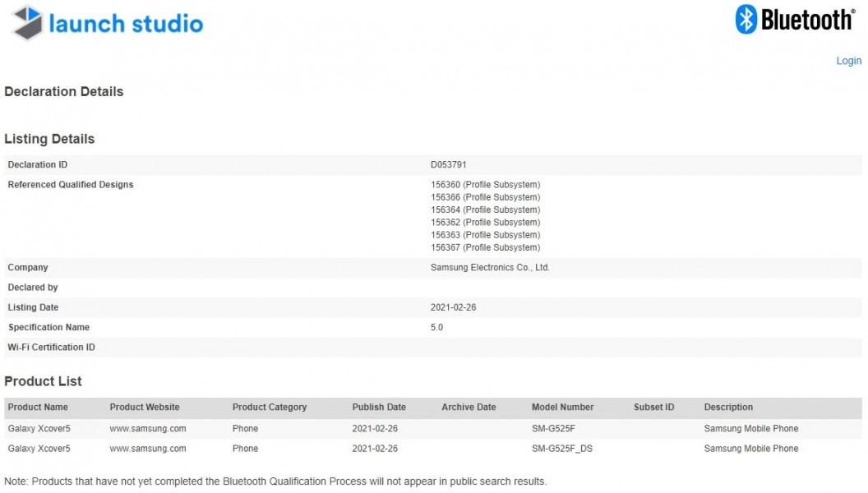Select qualified design 156364 (Profile Subsystem)
Viewport: 868px width, 493px height.
486,210
